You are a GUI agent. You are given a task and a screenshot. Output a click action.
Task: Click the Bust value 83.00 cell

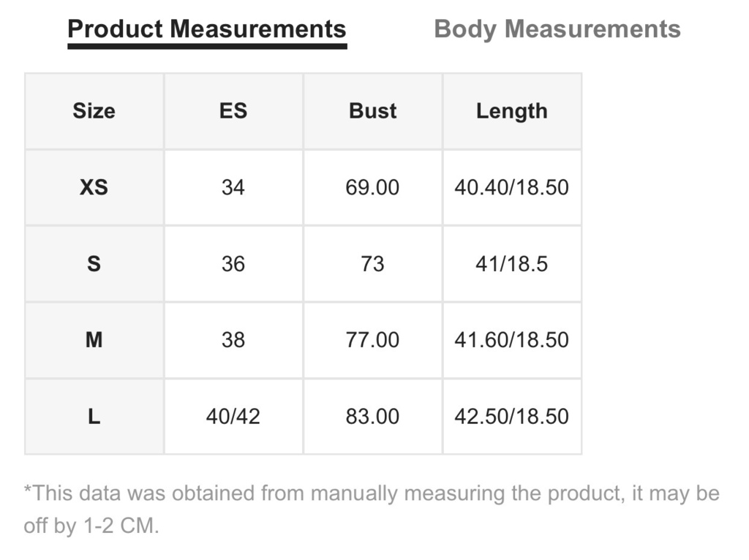pyautogui.click(x=372, y=416)
